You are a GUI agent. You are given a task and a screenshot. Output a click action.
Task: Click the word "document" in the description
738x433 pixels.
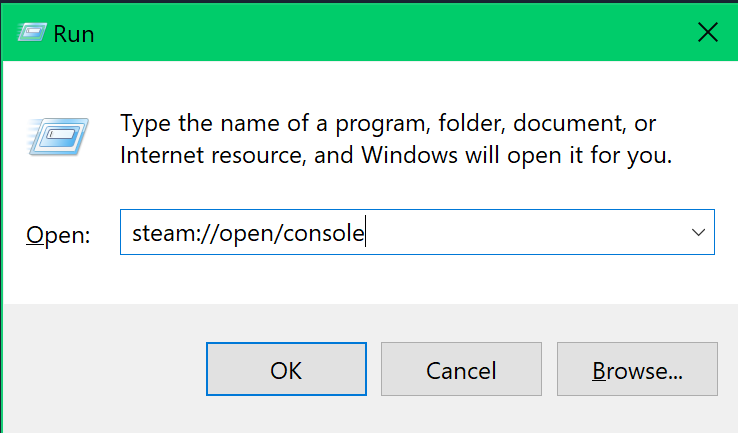click(x=569, y=123)
